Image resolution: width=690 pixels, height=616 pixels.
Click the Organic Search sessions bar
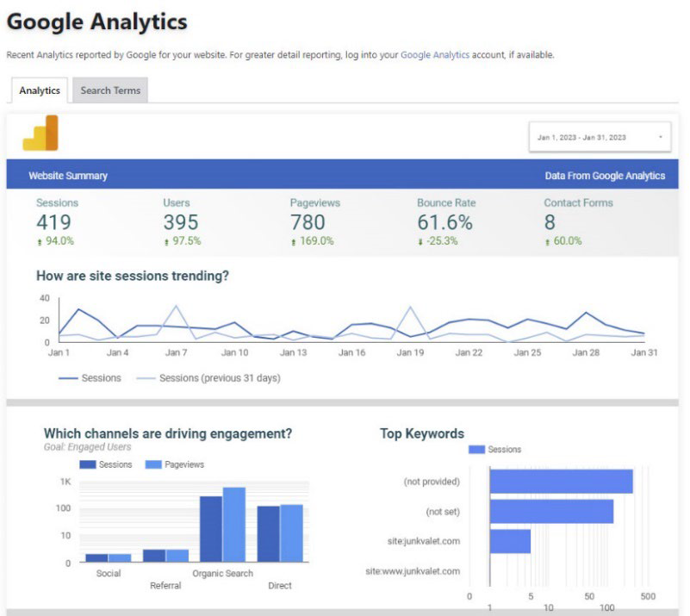point(211,529)
